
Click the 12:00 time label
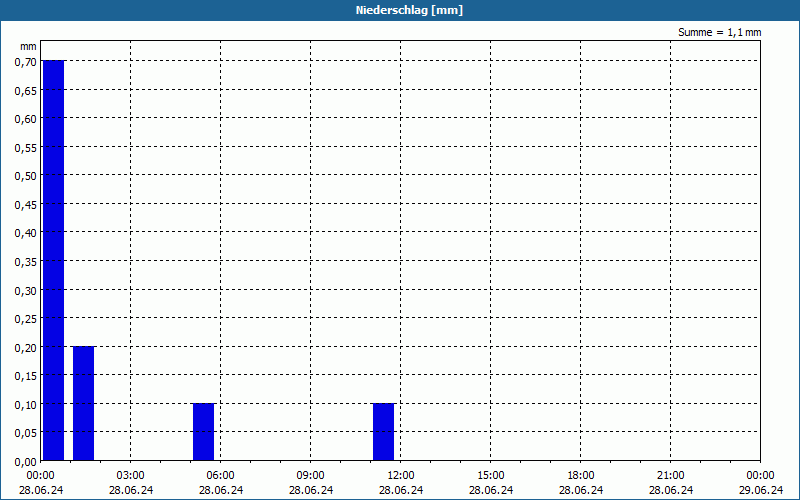401,476
